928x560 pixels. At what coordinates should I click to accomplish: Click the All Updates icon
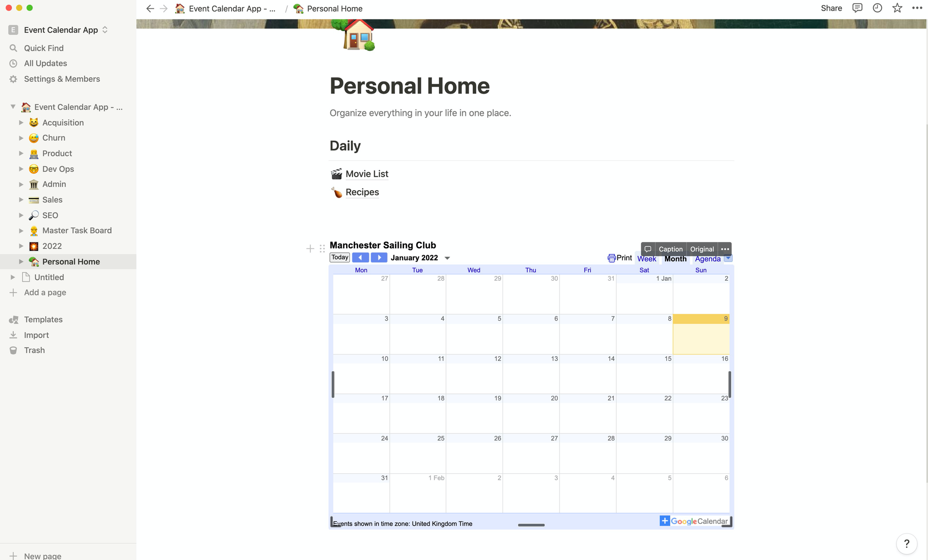tap(13, 63)
